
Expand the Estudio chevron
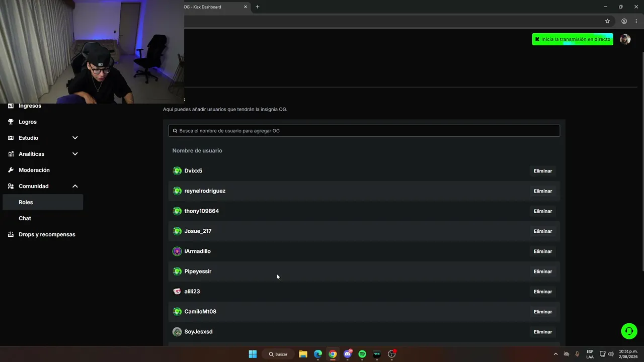(75, 138)
